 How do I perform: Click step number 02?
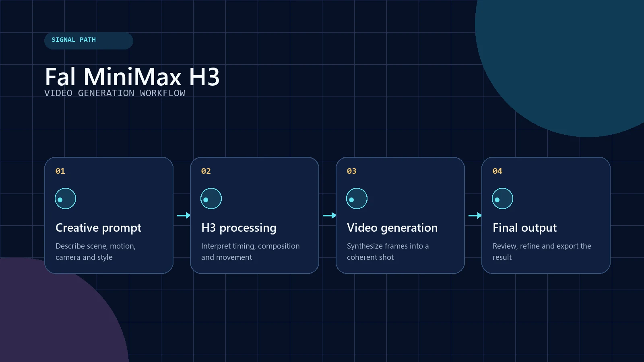(206, 171)
